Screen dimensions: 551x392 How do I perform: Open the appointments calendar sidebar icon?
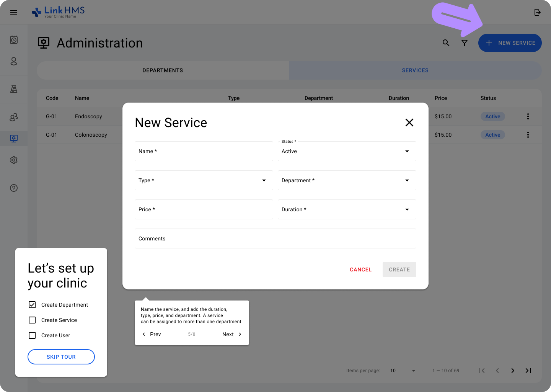pos(14,40)
